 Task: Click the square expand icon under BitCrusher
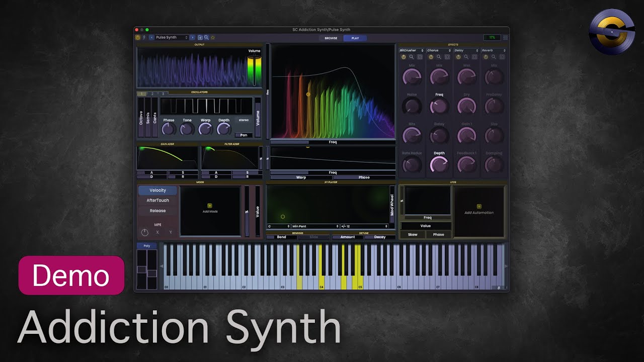420,57
